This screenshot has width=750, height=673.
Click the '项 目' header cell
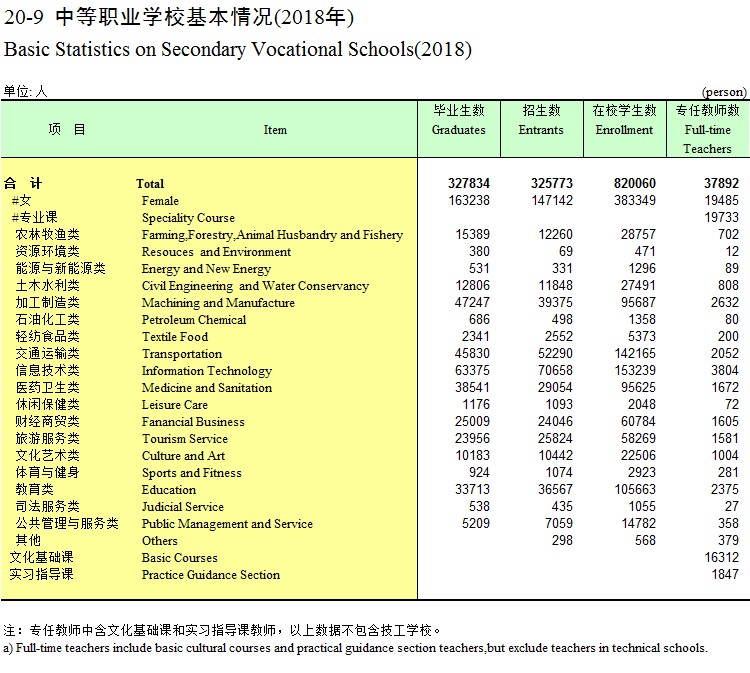point(66,129)
